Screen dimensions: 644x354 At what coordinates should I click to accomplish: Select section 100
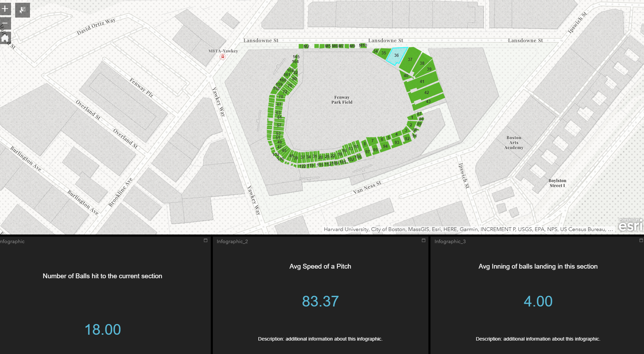(358, 157)
